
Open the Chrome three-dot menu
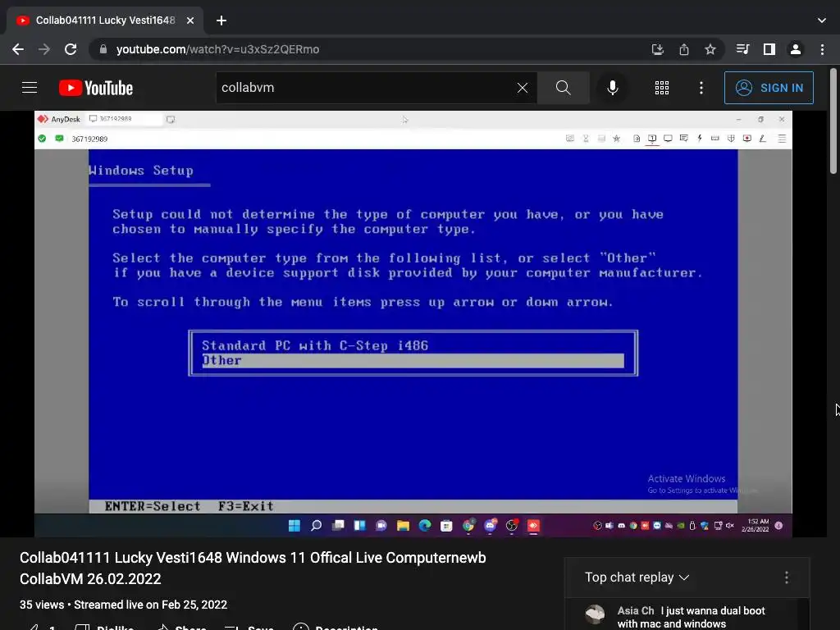click(x=822, y=49)
